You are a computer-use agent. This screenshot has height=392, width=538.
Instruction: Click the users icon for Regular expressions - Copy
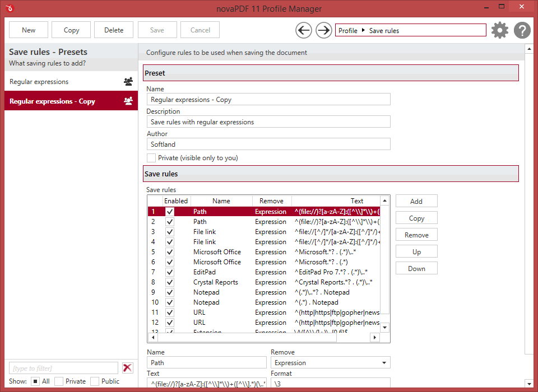(x=128, y=101)
